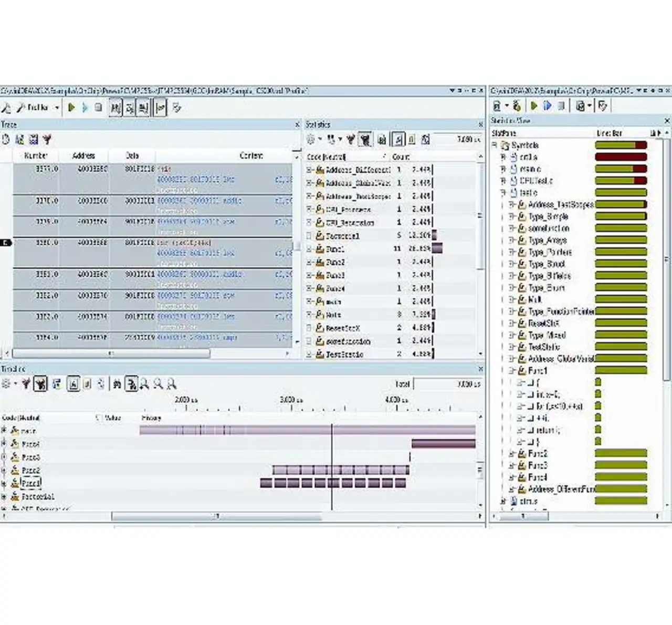Click the Total time field in Timeline

pos(446,384)
